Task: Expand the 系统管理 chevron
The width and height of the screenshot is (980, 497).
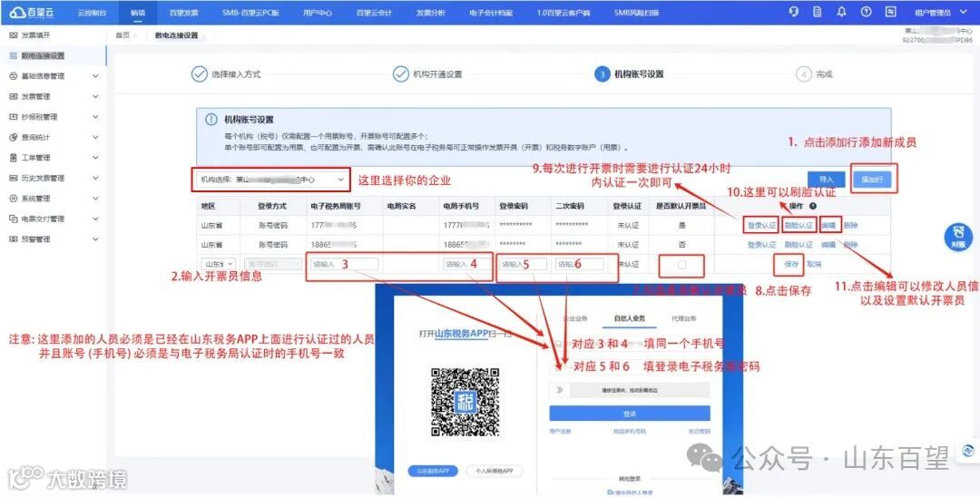Action: tap(95, 199)
